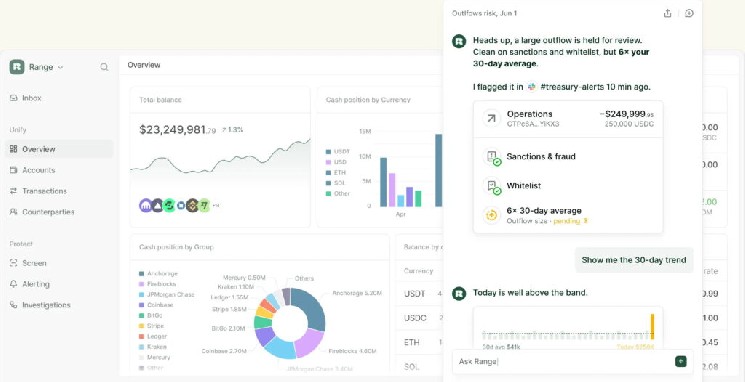Select Overview in the sidebar

[x=59, y=149]
